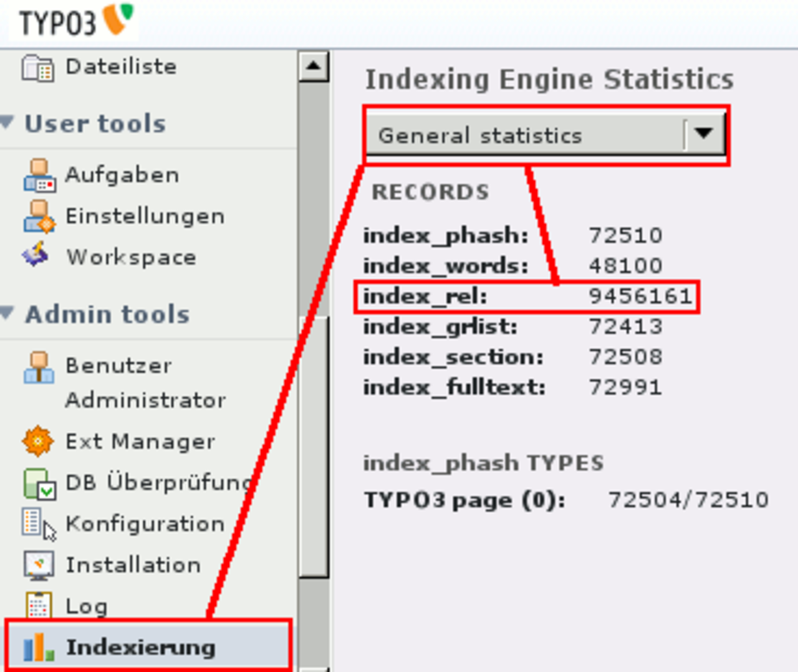Click the index_fulltext value 72991

point(625,388)
